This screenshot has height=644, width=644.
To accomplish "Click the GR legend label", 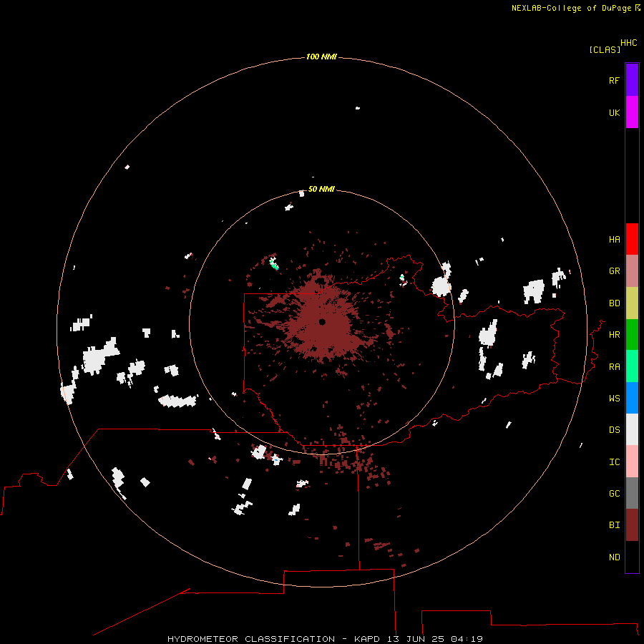I will (x=615, y=271).
